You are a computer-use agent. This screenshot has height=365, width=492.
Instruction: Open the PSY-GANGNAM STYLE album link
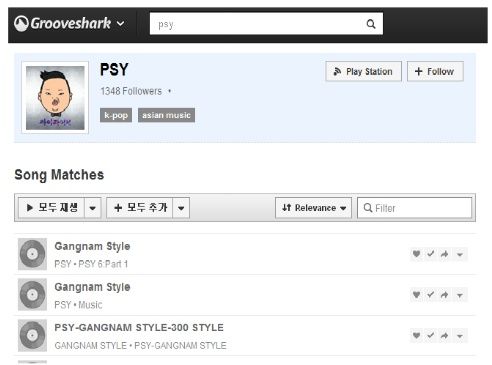tap(180, 345)
